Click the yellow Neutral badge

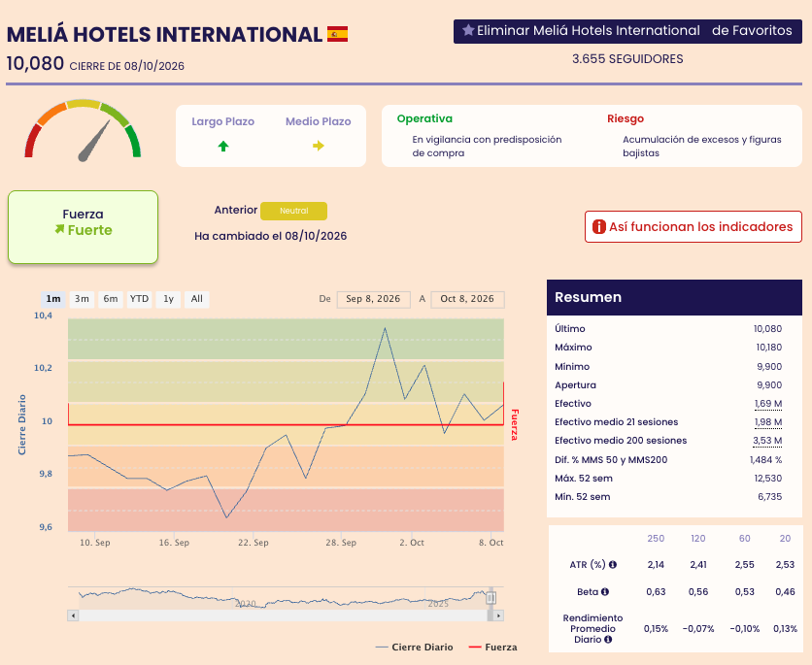(x=293, y=211)
